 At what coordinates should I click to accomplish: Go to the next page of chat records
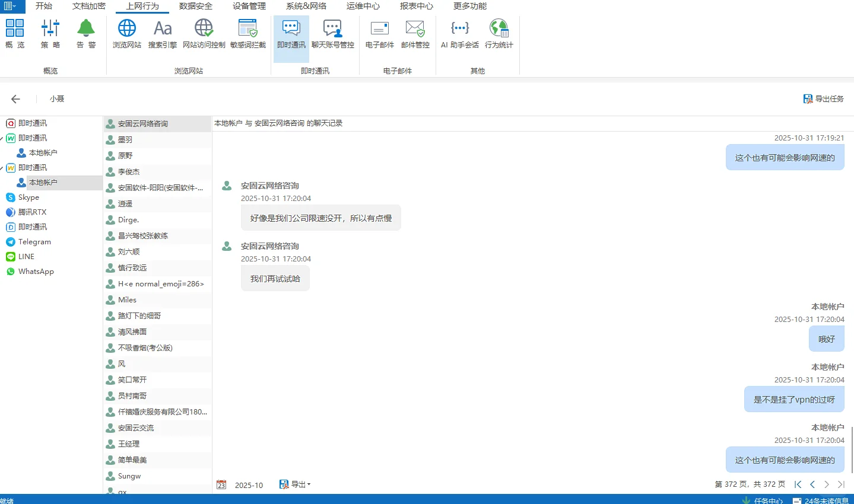click(827, 484)
